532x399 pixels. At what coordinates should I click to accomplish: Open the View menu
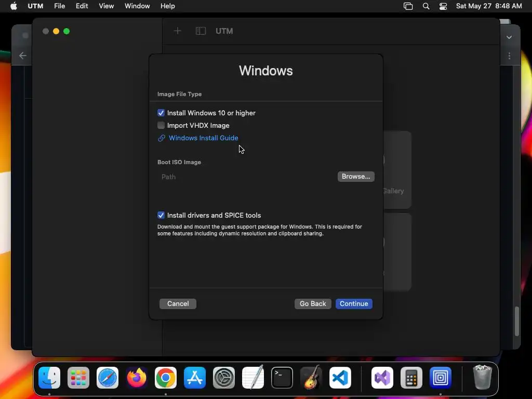(106, 6)
